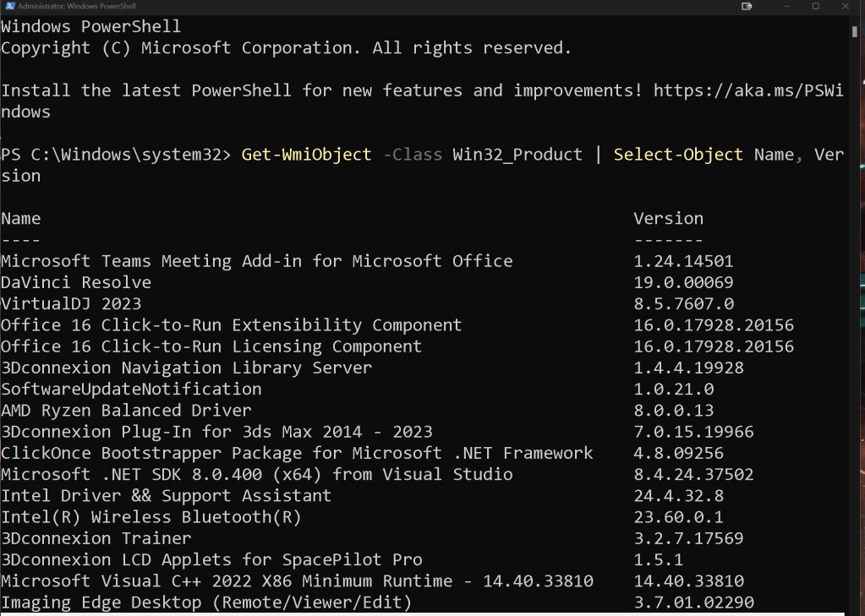Click Intel Driver version 24.4.32.8
This screenshot has width=865, height=616.
pyautogui.click(x=678, y=496)
